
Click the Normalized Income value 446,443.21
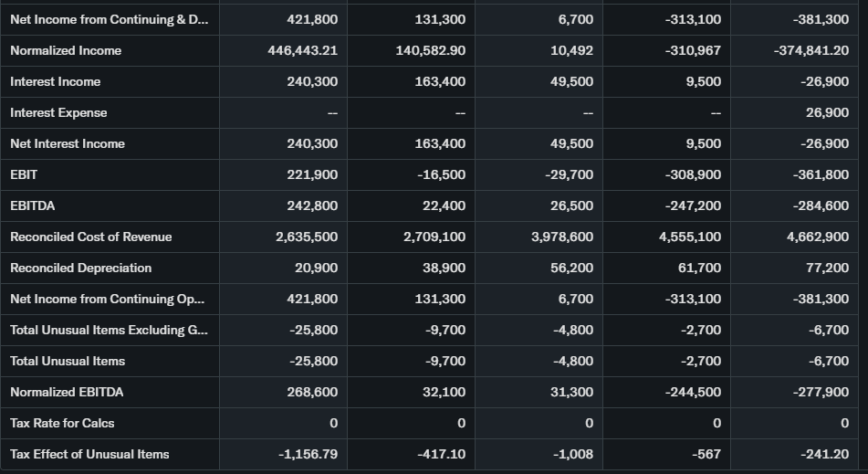302,50
